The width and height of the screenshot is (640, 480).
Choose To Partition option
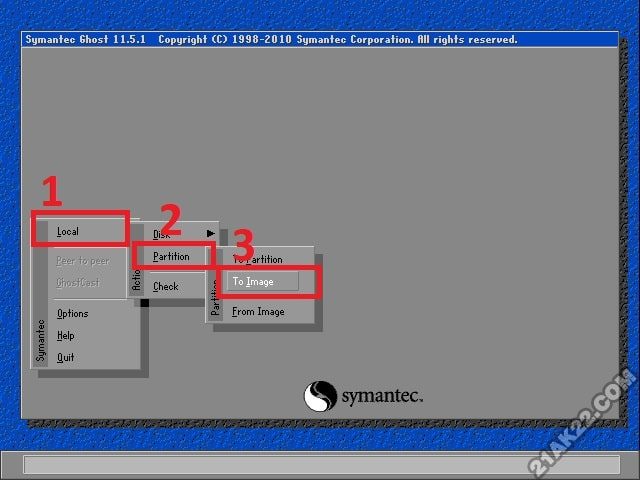pyautogui.click(x=258, y=259)
